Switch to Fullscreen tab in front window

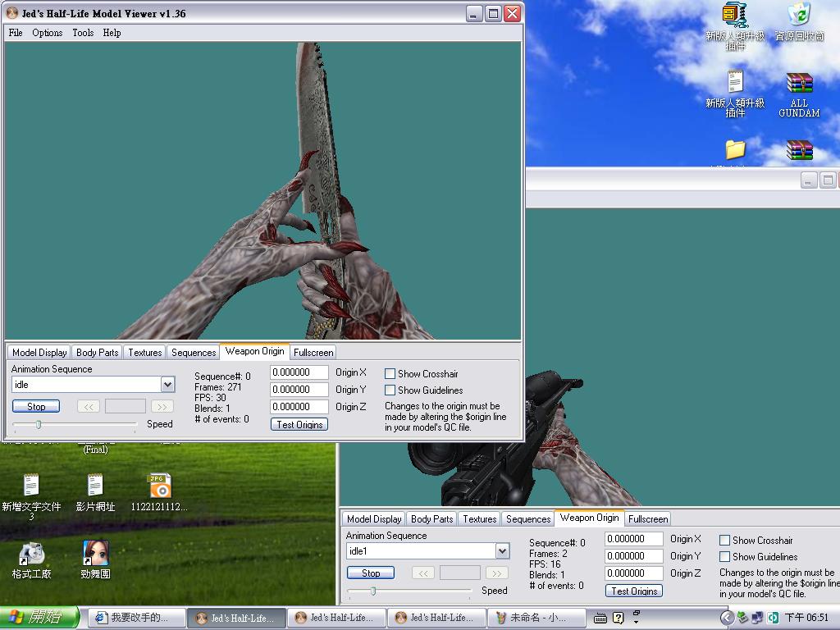[x=313, y=353]
